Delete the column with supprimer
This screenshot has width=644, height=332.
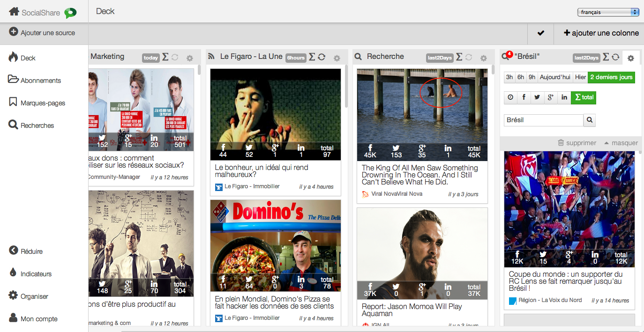[577, 143]
